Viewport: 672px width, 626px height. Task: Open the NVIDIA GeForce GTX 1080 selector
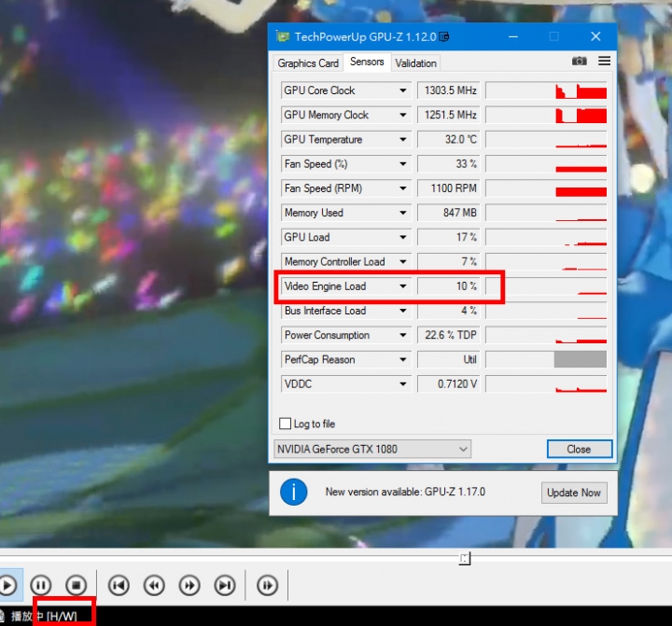[372, 449]
